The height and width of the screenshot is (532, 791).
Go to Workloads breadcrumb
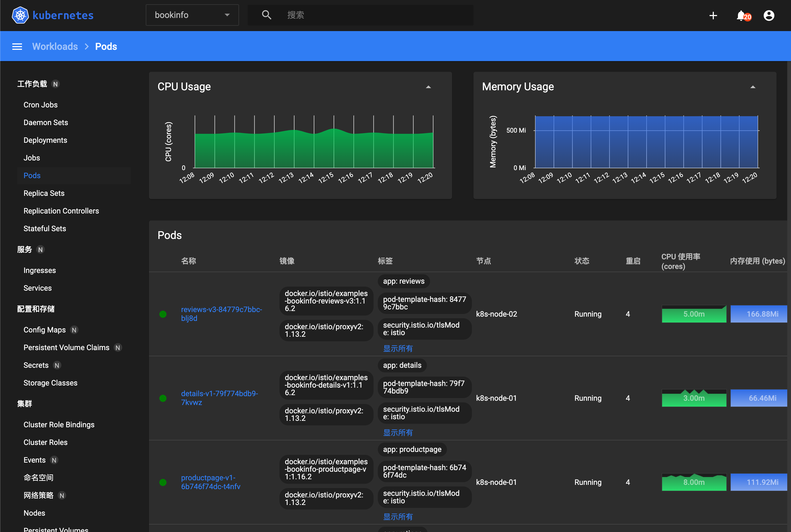coord(55,47)
